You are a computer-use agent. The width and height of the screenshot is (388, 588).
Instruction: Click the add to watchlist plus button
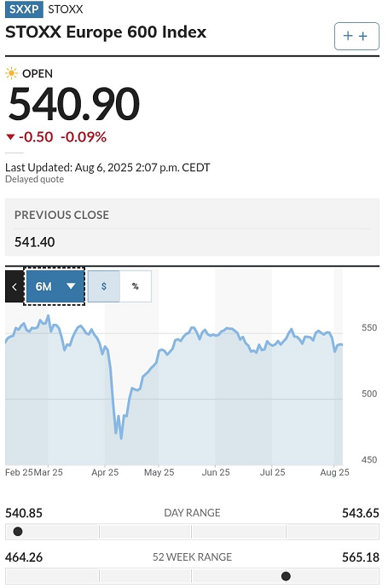coord(356,36)
